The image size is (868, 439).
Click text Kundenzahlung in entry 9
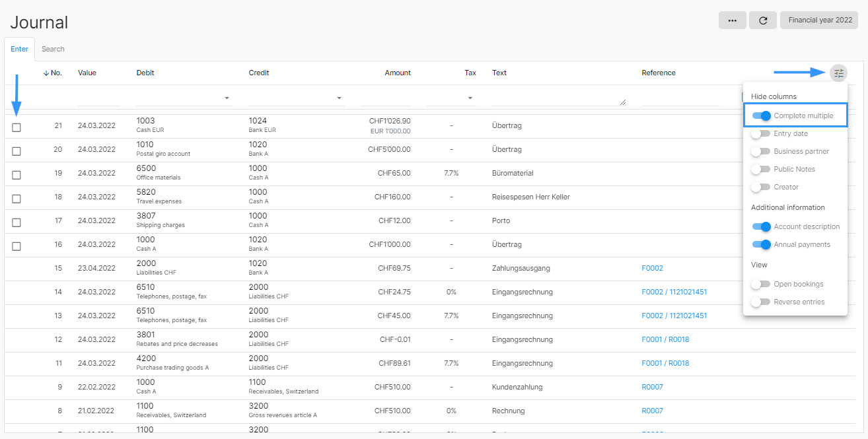pyautogui.click(x=519, y=387)
